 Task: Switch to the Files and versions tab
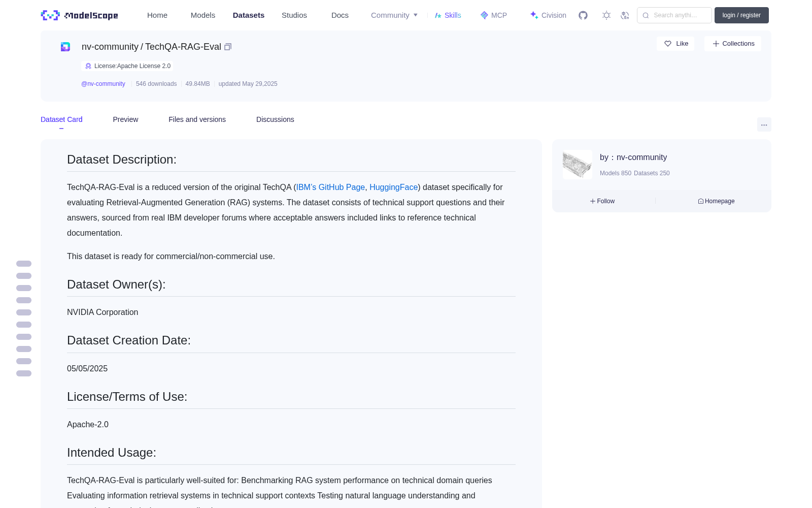197,119
